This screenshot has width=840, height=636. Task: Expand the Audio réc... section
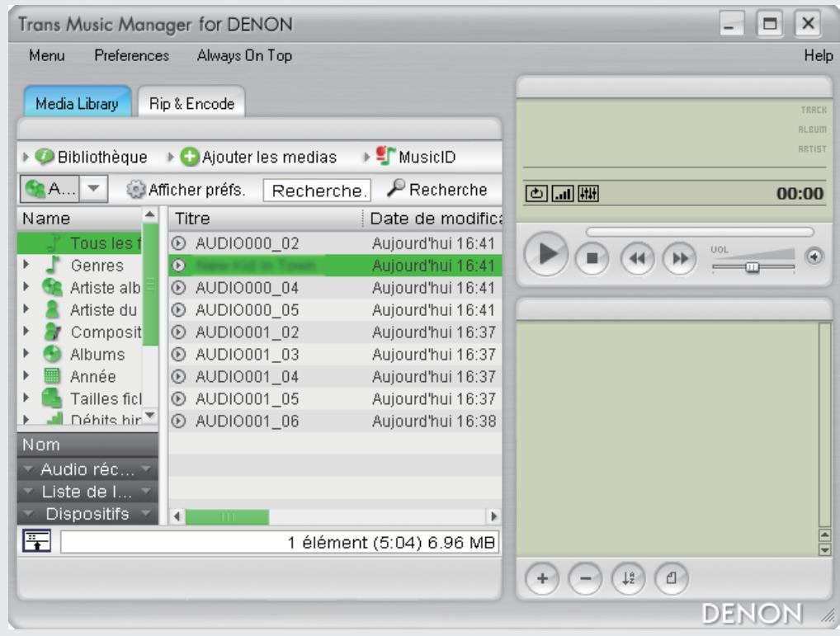point(87,469)
